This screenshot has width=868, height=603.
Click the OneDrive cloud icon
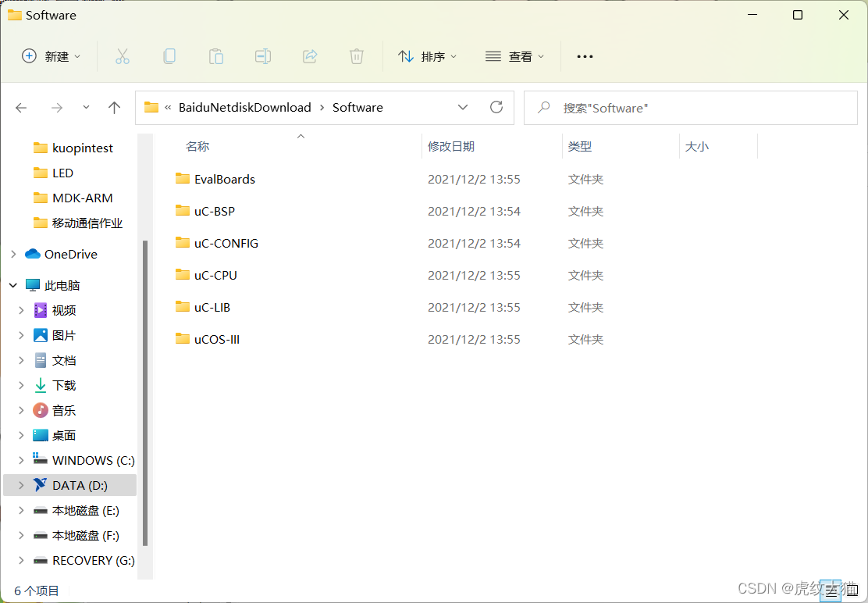click(x=33, y=254)
